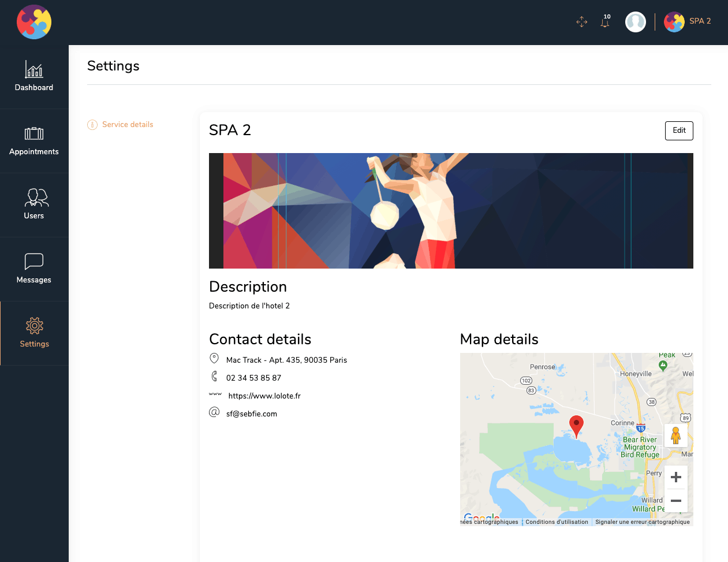Click the fullscreen arrows icon in header

pyautogui.click(x=582, y=22)
